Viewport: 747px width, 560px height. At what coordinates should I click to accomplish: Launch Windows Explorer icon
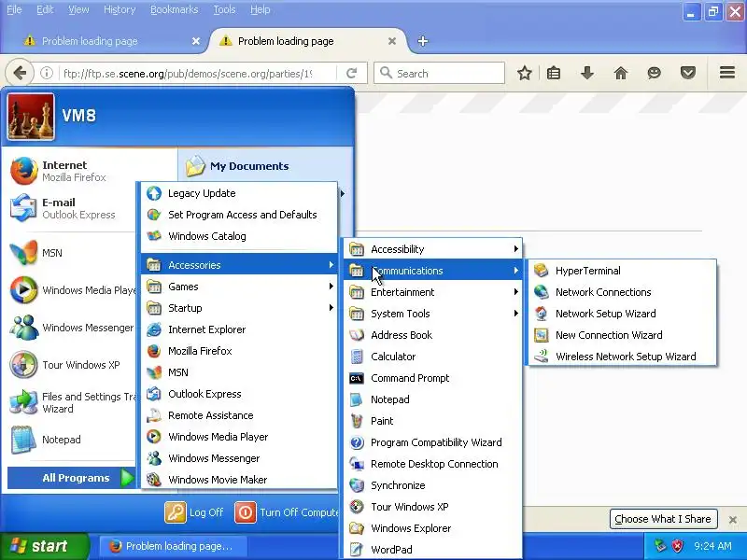[x=357, y=528]
